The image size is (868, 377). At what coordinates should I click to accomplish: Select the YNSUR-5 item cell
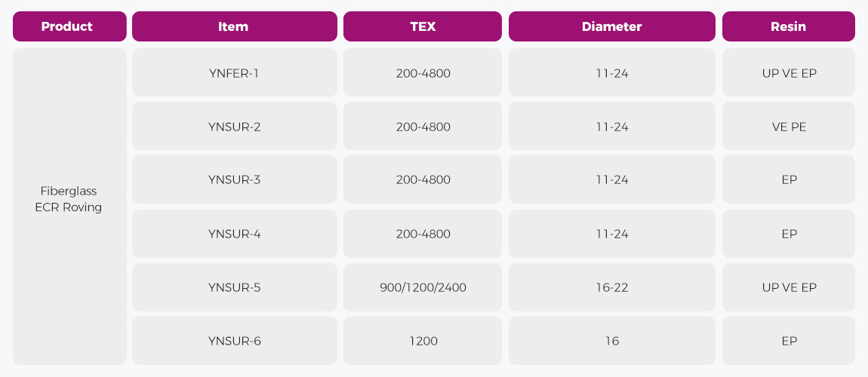234,287
